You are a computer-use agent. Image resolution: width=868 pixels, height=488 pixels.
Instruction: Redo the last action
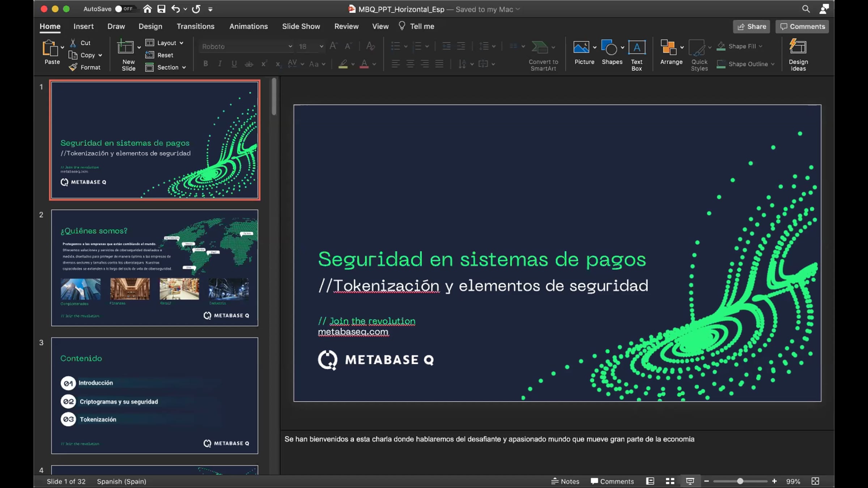click(x=196, y=9)
